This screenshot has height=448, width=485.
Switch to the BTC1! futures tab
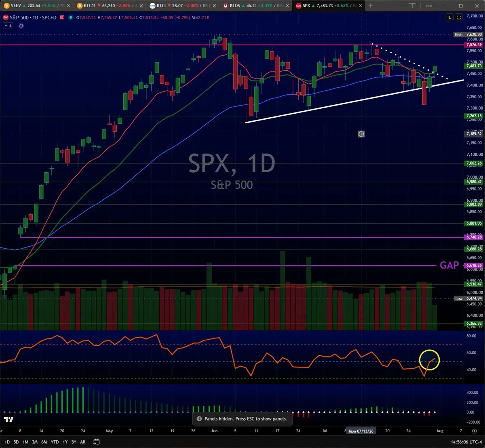click(110, 6)
